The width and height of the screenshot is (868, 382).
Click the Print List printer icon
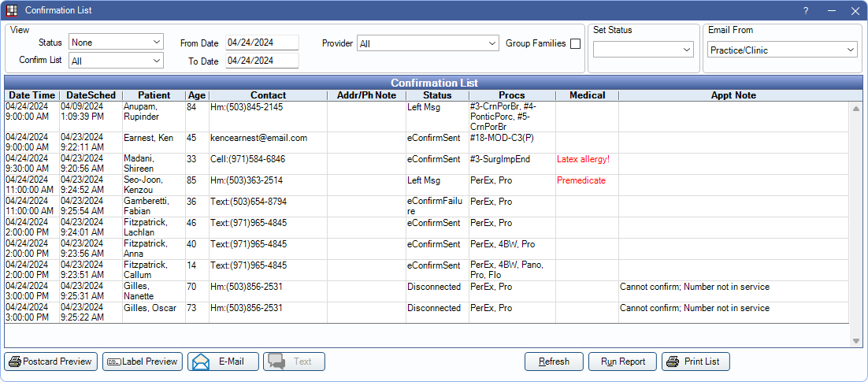pos(673,362)
